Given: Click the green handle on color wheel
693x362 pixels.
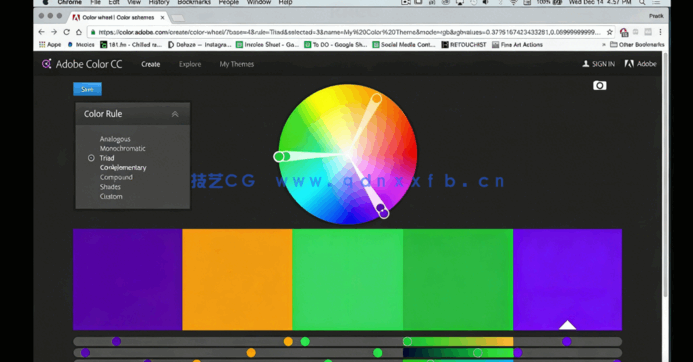Looking at the screenshot, I should [278, 156].
